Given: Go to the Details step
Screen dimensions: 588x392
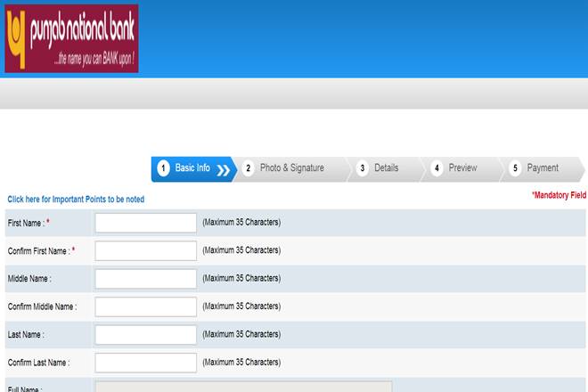Looking at the screenshot, I should tap(386, 168).
